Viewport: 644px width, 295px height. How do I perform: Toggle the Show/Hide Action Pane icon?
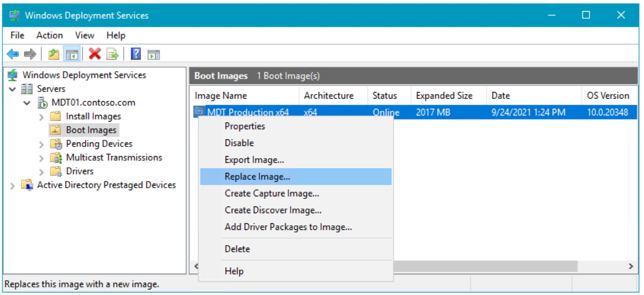click(154, 54)
